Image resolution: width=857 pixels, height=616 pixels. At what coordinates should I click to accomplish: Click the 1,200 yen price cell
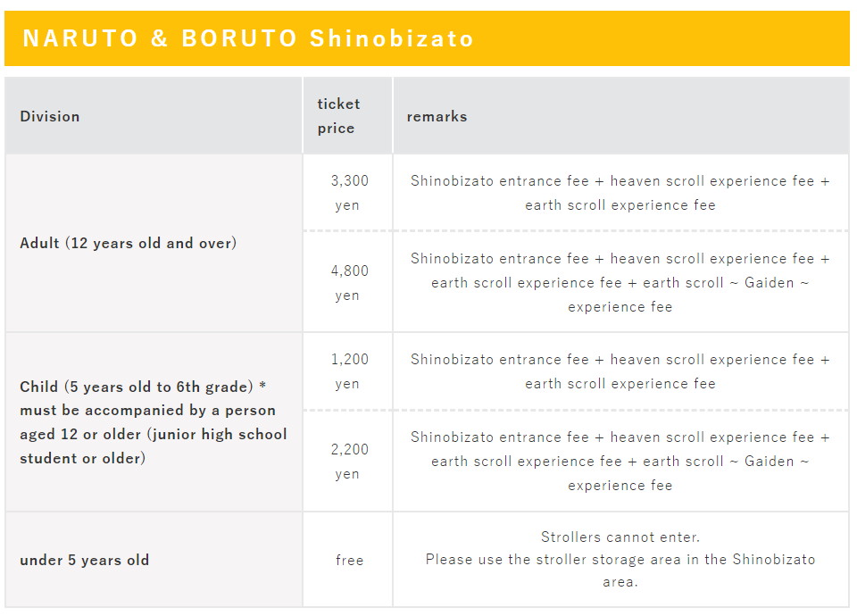click(x=347, y=371)
